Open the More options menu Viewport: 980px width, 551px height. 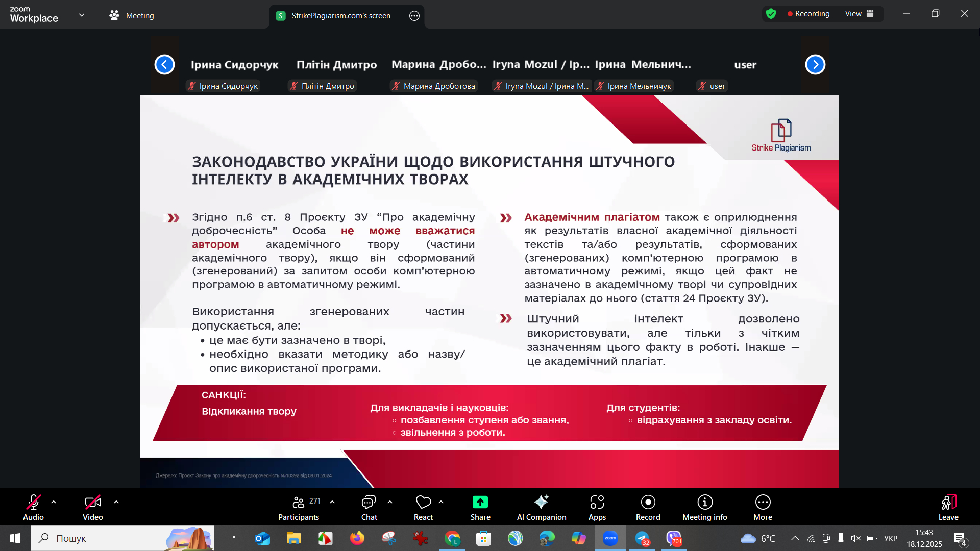pyautogui.click(x=763, y=503)
